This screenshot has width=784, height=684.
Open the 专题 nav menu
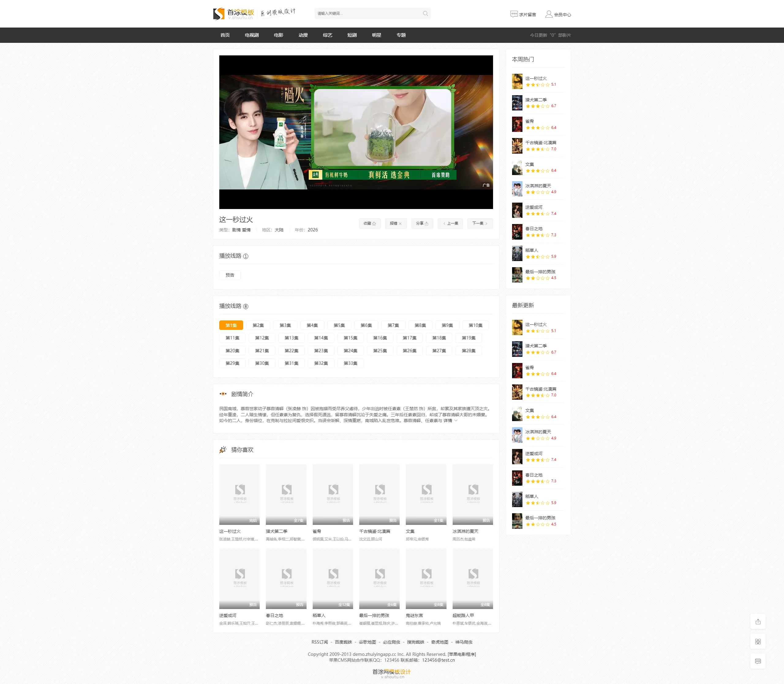coord(401,35)
